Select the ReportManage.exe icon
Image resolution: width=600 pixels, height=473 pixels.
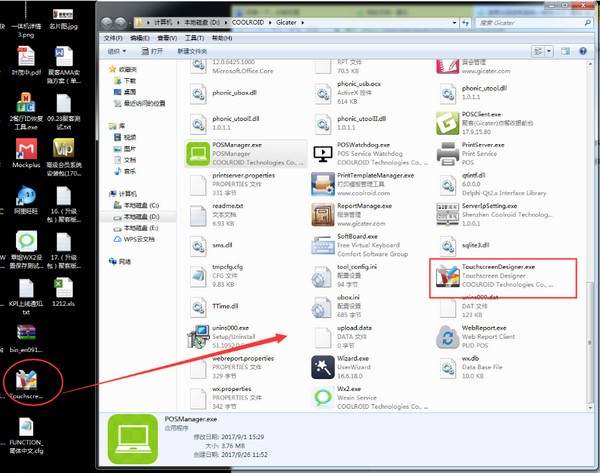point(323,215)
